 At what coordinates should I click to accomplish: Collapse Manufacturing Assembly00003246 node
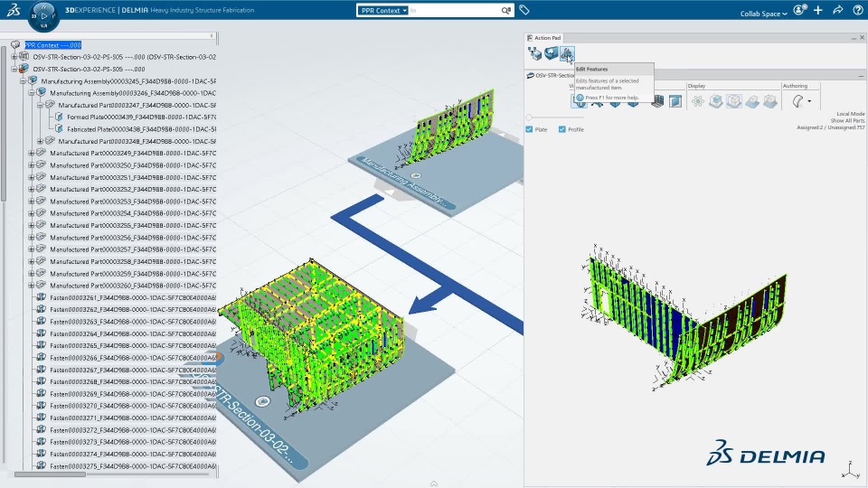(x=32, y=93)
